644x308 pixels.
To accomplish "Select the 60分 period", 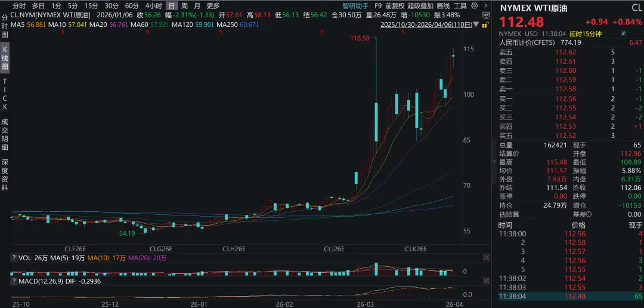I will tap(131, 6).
